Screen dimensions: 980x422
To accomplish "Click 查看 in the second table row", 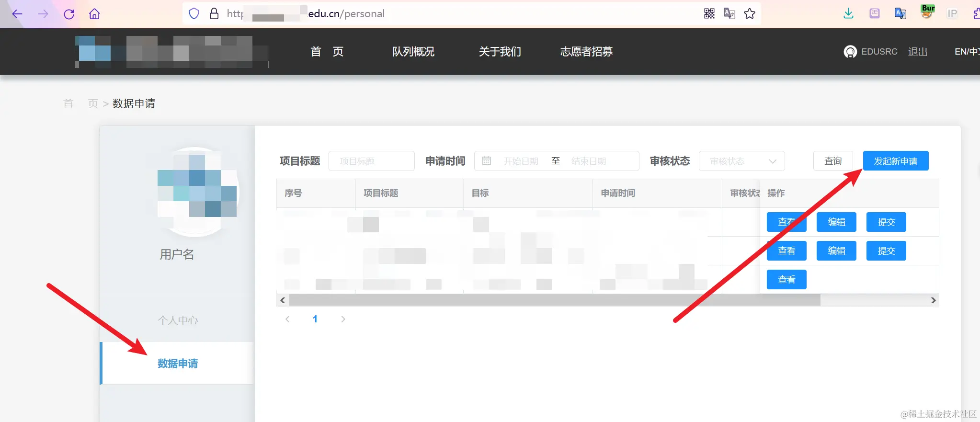I will coord(786,251).
